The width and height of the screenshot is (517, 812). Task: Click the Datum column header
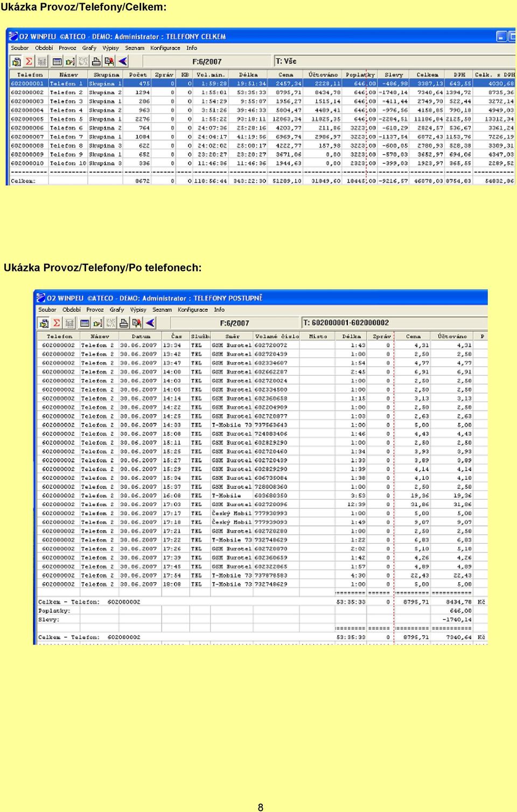[141, 337]
